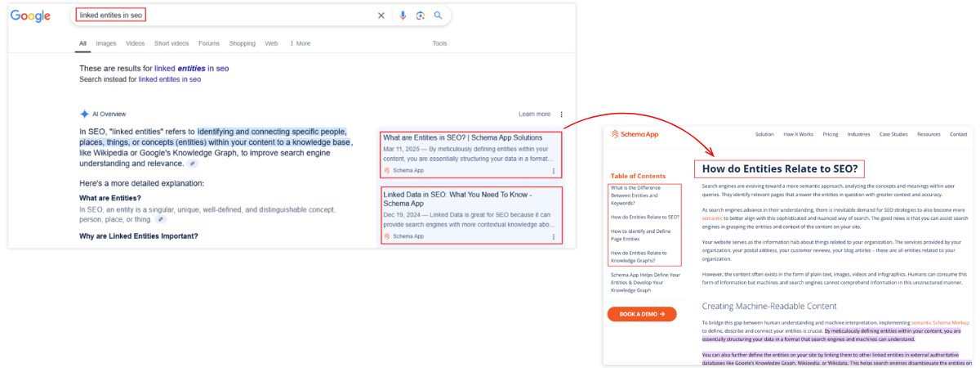
Task: Click 'Why are Linked Entities Important?' heading
Action: coord(139,236)
